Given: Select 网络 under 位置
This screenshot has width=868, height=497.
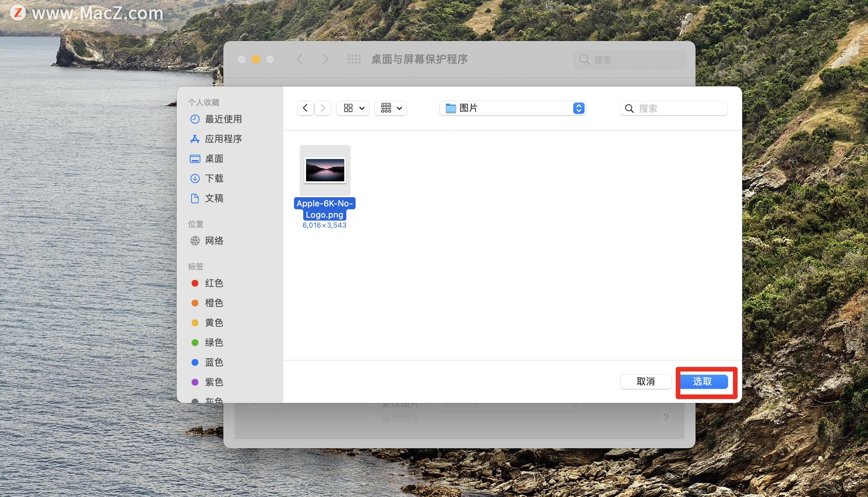Looking at the screenshot, I should coord(215,240).
